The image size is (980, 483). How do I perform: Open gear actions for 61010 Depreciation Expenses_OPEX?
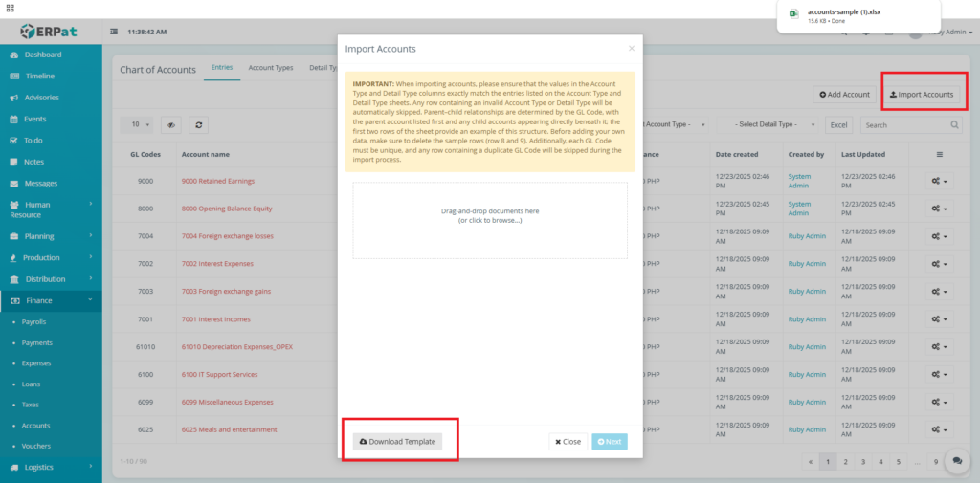click(940, 347)
